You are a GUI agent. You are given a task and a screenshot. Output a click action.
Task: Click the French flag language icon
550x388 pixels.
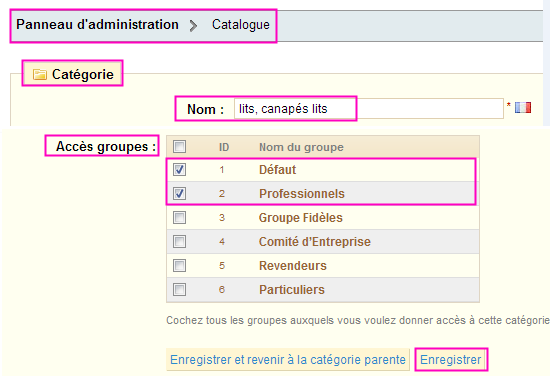tap(523, 107)
